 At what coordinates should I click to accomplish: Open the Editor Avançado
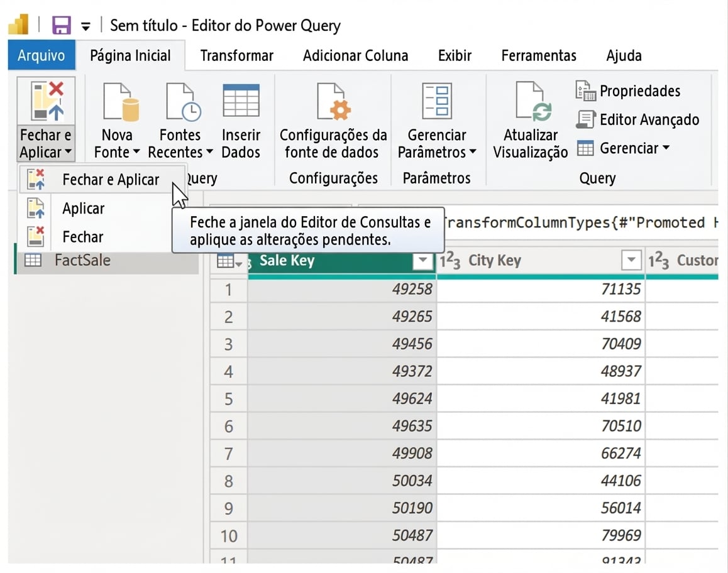tap(638, 119)
